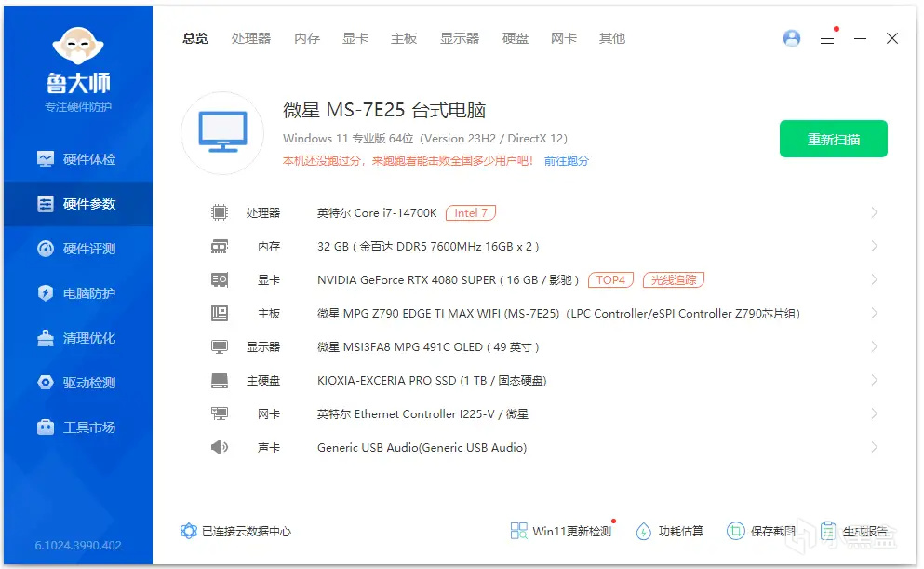Viewport: 924px width, 569px height.
Task: Switch to the 显卡 tab
Action: point(355,38)
